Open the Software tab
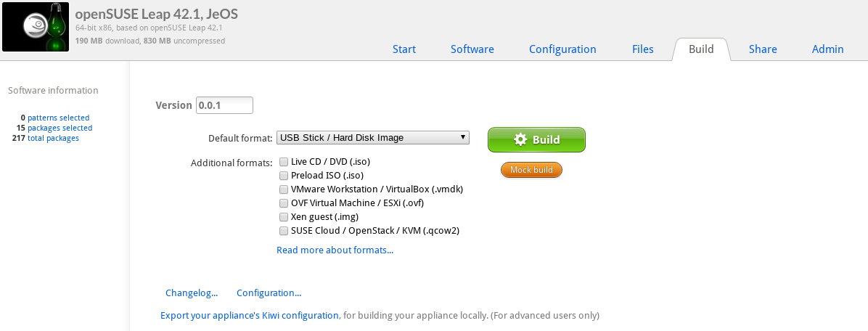 [472, 49]
